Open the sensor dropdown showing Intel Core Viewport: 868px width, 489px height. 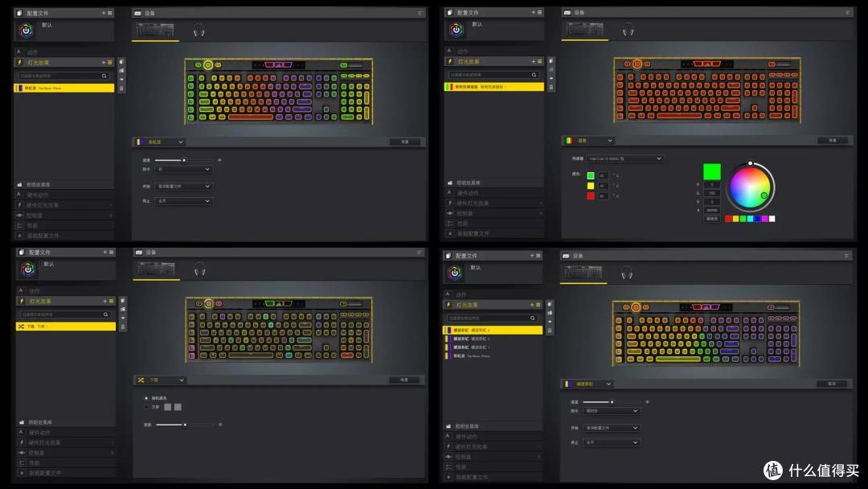coord(624,159)
